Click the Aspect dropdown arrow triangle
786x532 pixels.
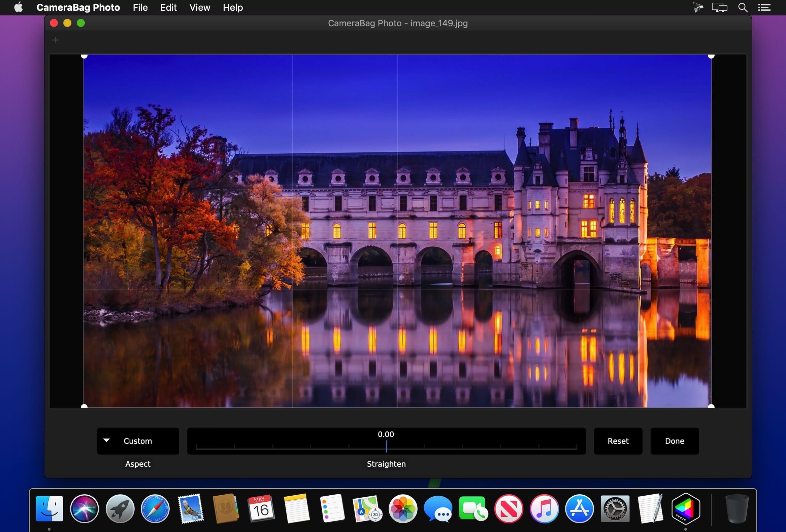click(106, 440)
